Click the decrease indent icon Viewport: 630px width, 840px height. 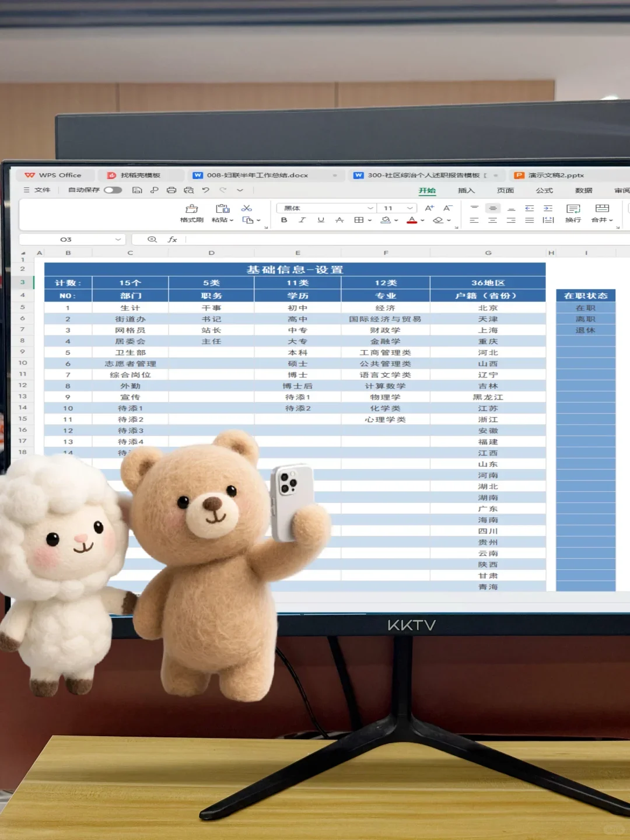(530, 208)
